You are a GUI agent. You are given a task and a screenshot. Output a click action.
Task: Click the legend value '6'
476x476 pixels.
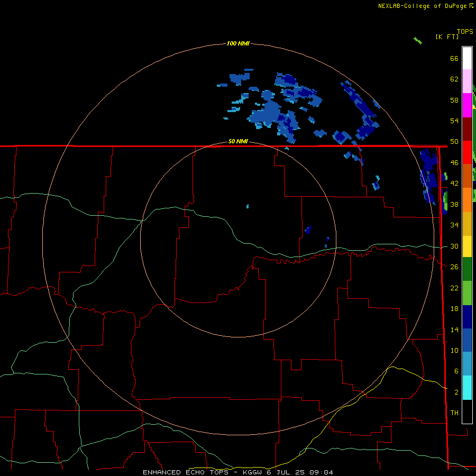point(456,371)
